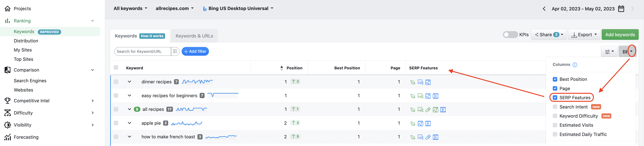Click the chat SERP icon for how to make french toast

pos(420,137)
